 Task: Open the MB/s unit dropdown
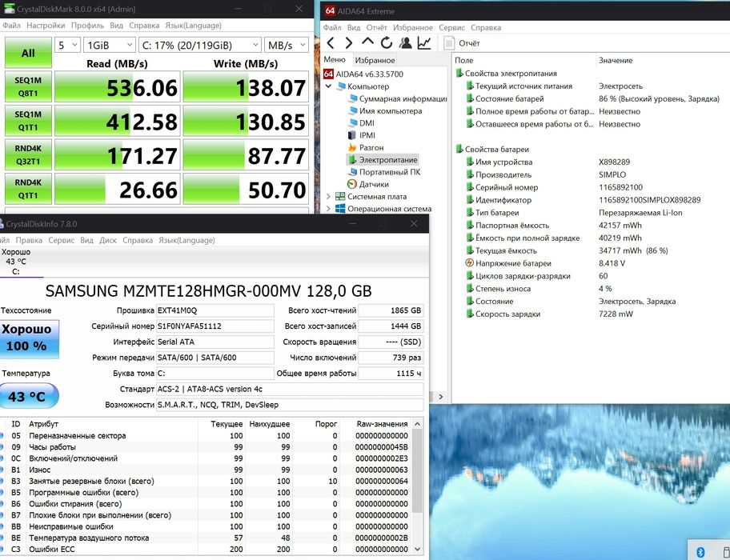(x=287, y=45)
